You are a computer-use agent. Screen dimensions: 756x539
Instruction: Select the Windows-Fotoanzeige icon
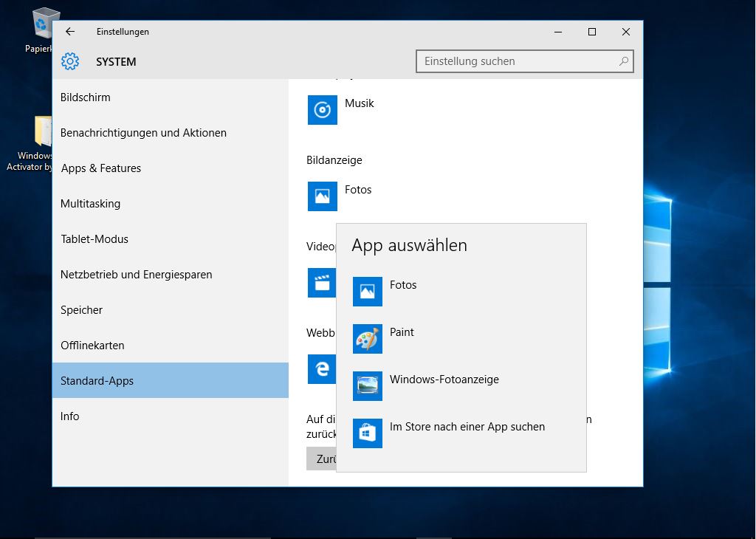pos(368,385)
